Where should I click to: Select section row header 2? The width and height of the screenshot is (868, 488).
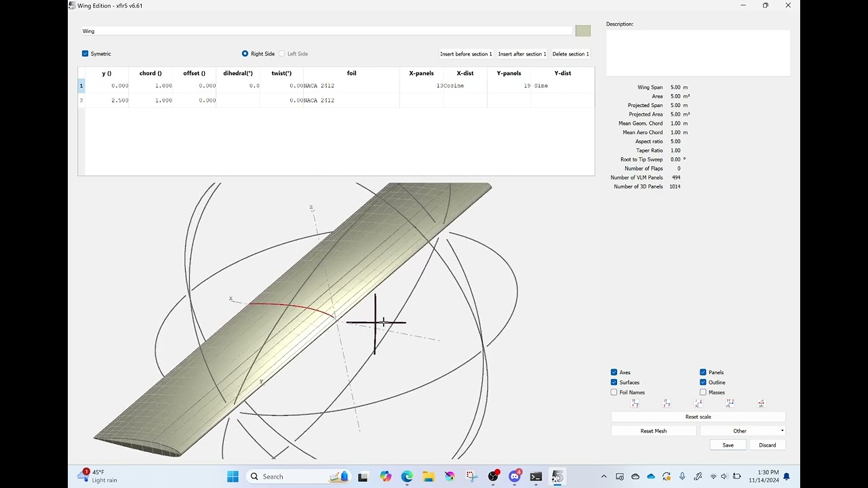point(81,100)
